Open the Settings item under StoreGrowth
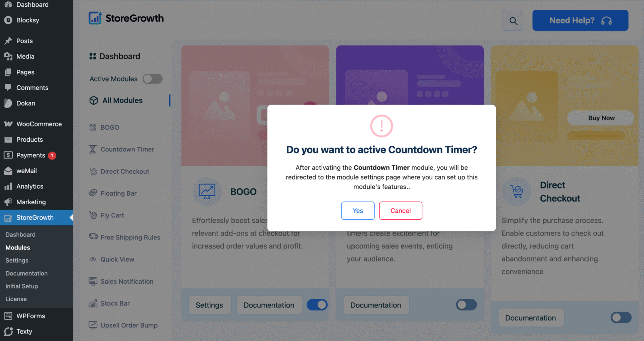The width and height of the screenshot is (644, 341). (16, 260)
